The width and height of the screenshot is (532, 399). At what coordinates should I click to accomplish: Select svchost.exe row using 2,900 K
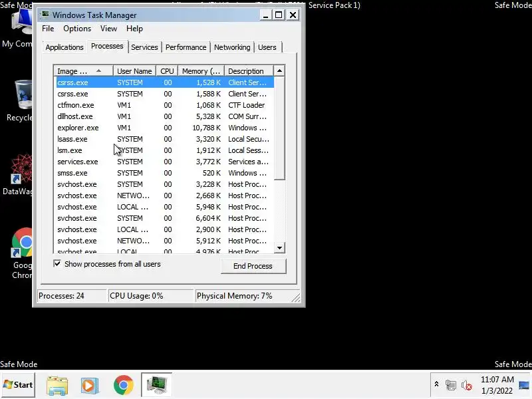(x=165, y=229)
